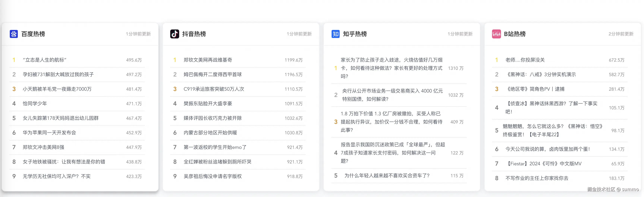Open Douyin topic 郑钦文美网再战维基奇

208,60
